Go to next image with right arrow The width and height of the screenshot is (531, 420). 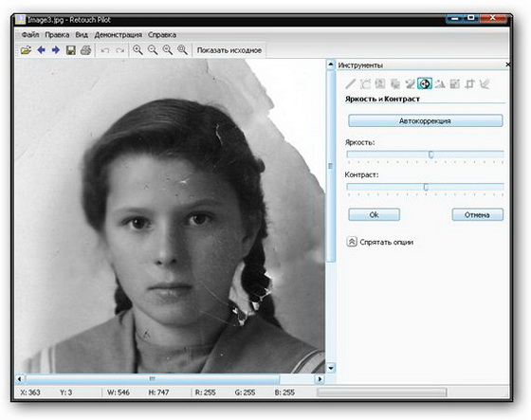coord(56,50)
